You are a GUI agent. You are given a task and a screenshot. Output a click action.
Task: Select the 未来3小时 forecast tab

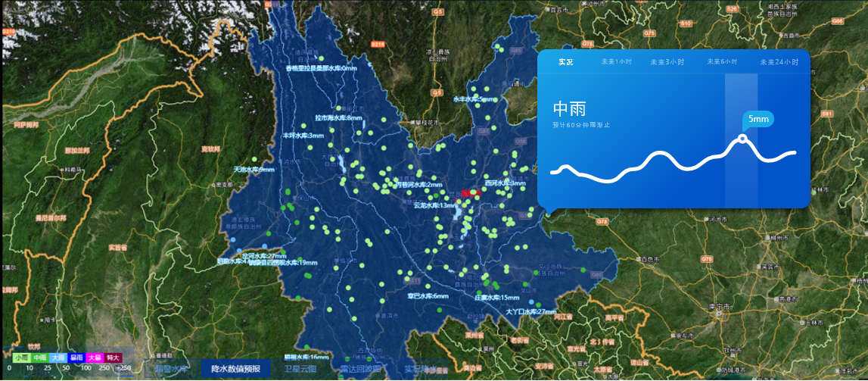click(667, 62)
